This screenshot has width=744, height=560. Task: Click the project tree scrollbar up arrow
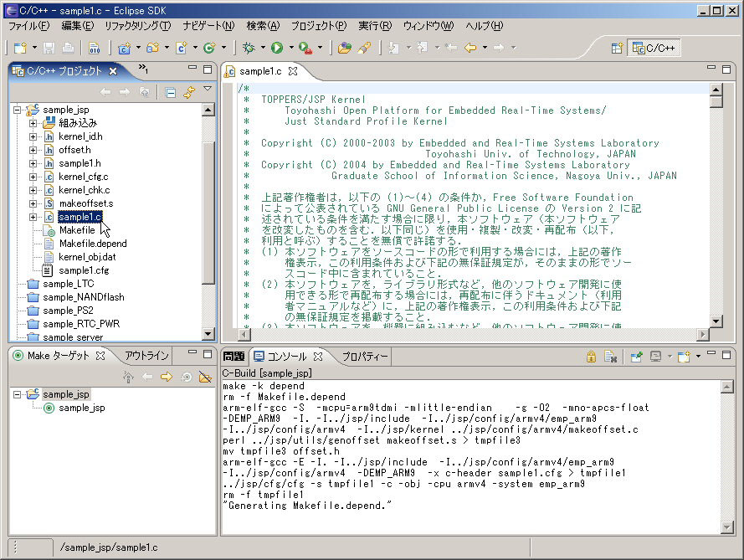(x=208, y=110)
